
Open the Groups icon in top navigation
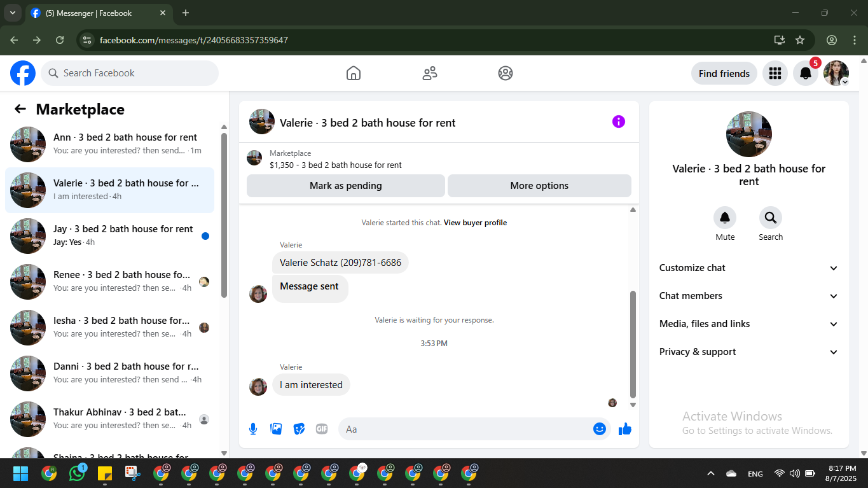coord(506,73)
